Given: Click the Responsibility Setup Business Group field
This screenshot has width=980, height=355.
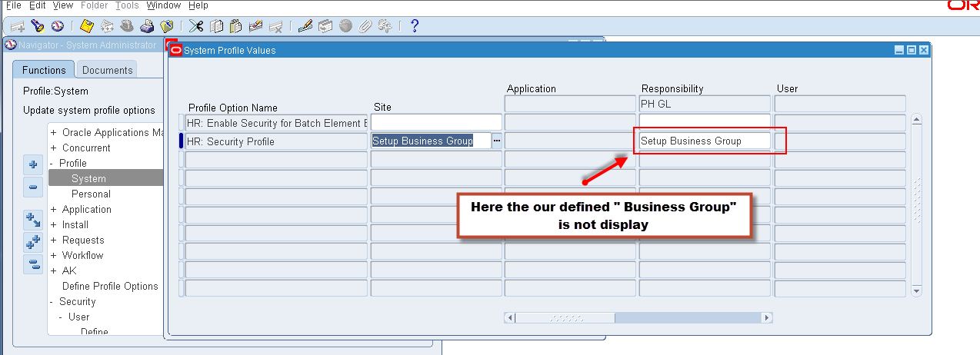Looking at the screenshot, I should [705, 141].
